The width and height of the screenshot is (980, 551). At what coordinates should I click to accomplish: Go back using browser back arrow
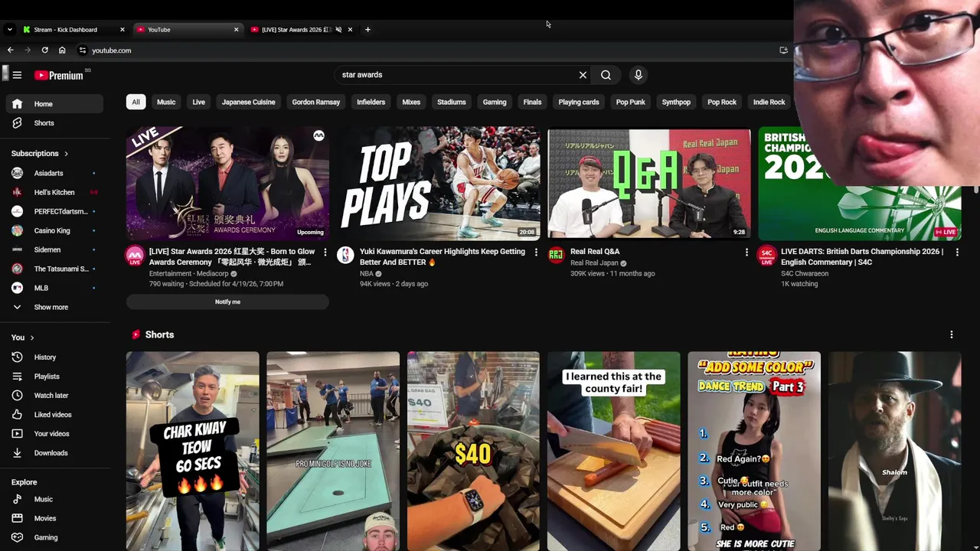[10, 51]
